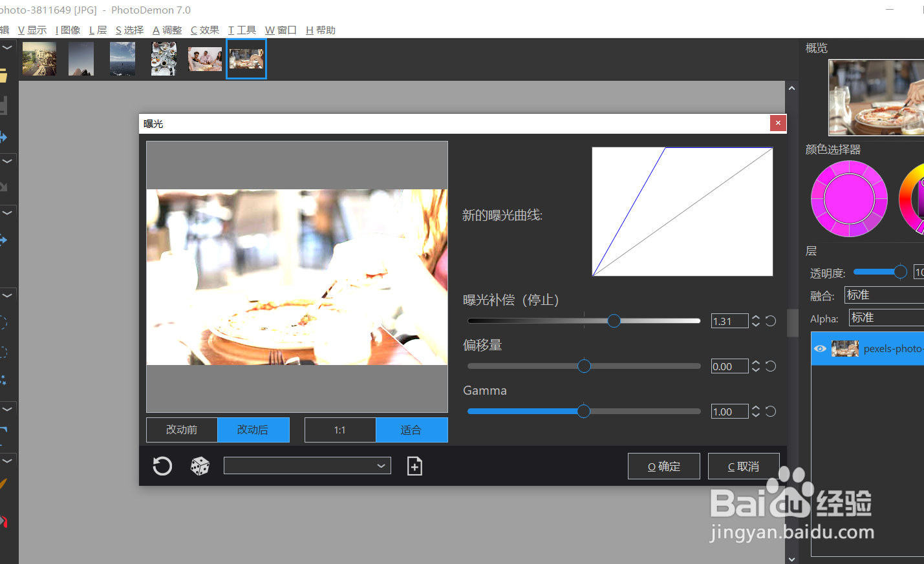The image size is (924, 564).
Task: Open the I 图像 menu
Action: (68, 30)
